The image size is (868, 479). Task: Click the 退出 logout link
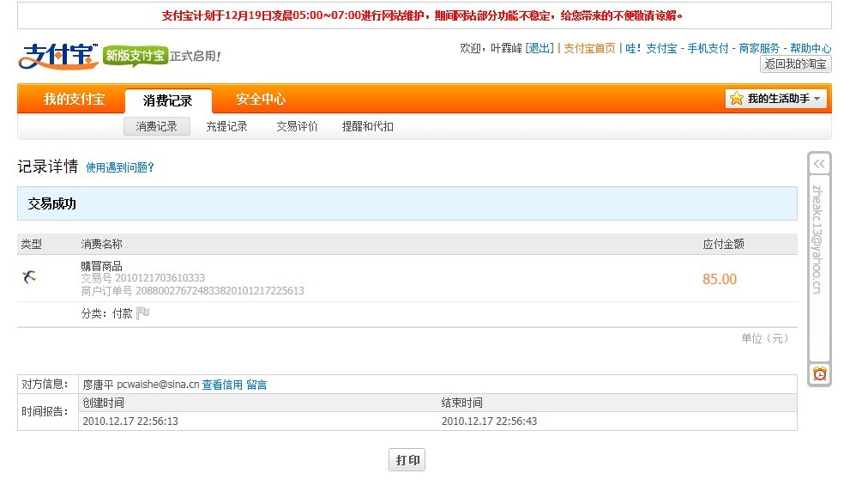[539, 48]
